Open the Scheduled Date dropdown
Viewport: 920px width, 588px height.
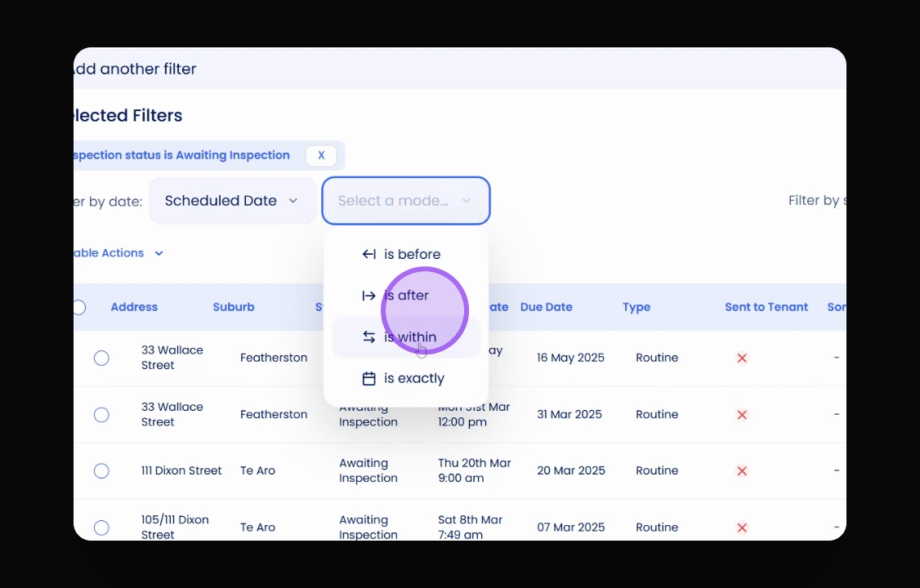click(x=232, y=201)
